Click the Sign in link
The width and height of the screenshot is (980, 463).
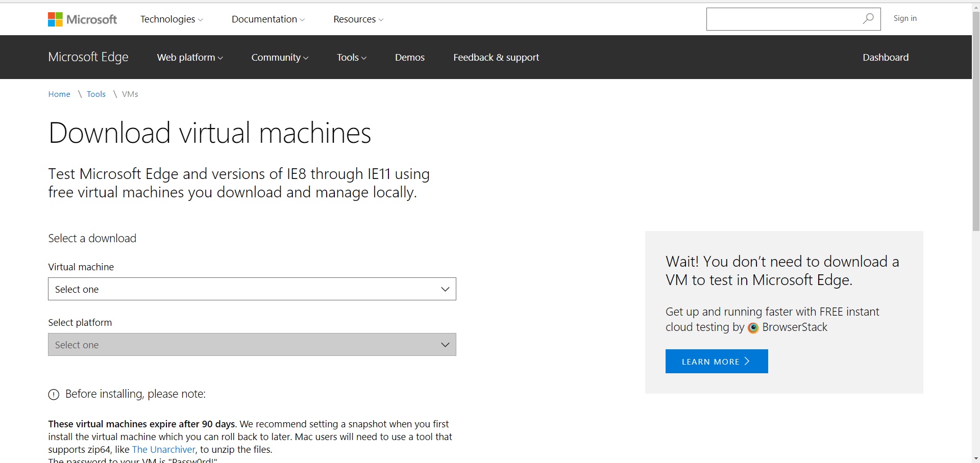point(905,18)
